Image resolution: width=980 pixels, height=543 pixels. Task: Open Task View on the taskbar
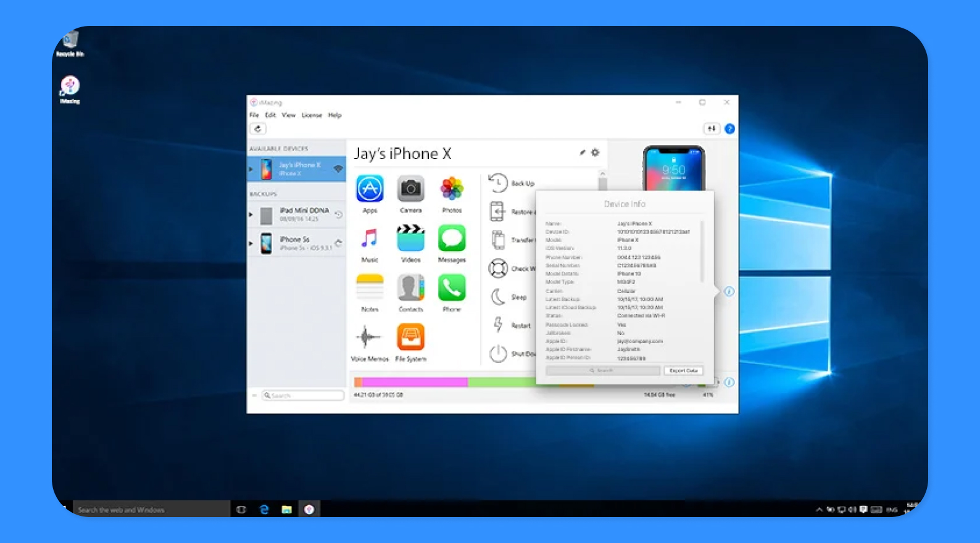coord(241,510)
